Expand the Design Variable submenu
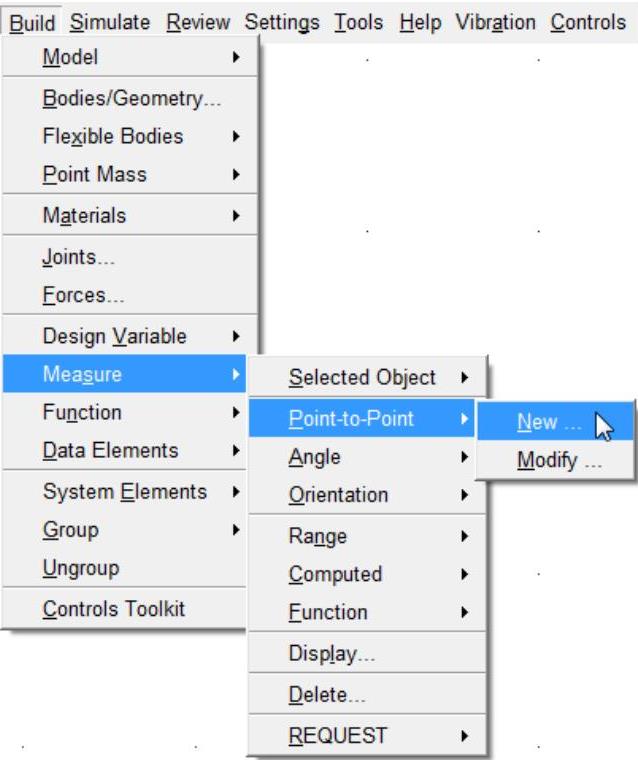 click(x=115, y=336)
